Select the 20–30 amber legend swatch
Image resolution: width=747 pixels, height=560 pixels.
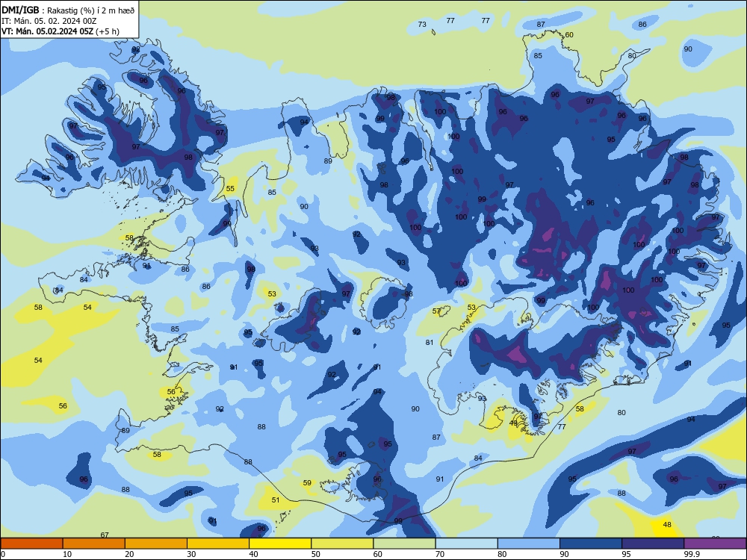156,544
